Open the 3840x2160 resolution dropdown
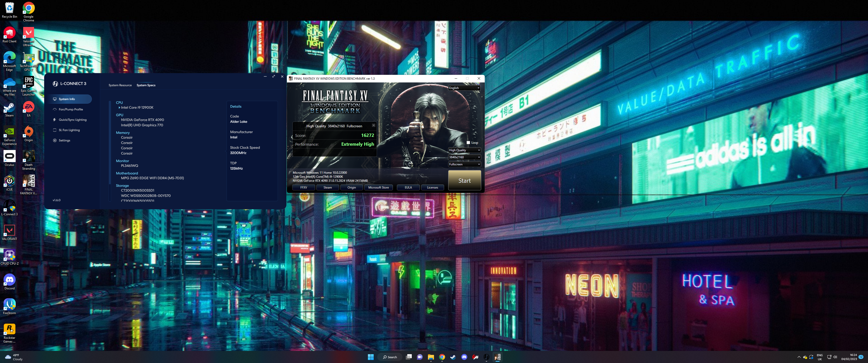 point(464,157)
